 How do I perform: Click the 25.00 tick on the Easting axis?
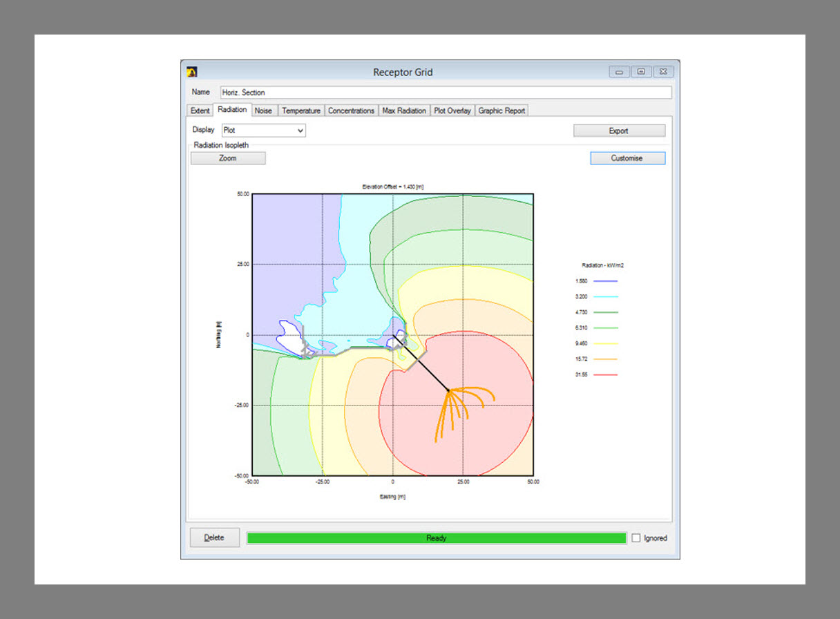point(463,482)
